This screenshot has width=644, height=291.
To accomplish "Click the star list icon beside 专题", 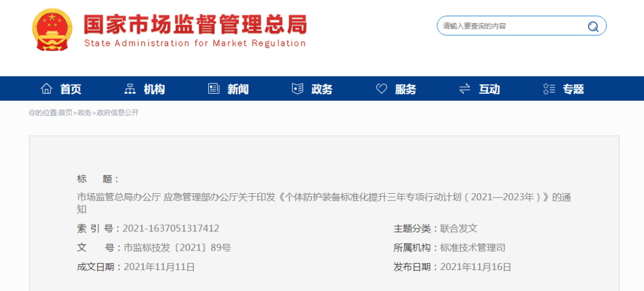I will coord(549,89).
